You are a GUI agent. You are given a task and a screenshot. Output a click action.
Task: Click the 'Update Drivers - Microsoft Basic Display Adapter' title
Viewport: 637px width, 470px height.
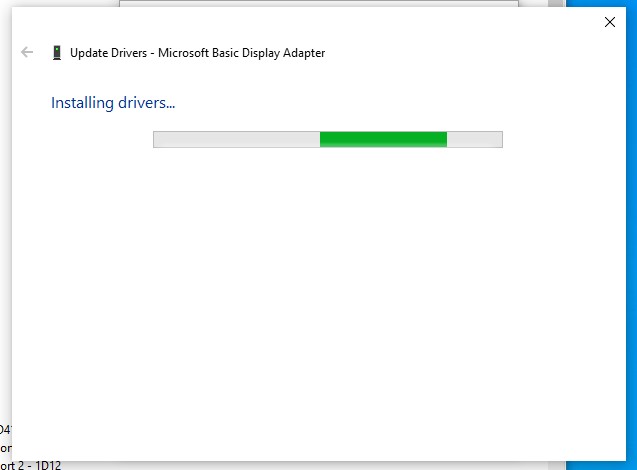click(197, 53)
